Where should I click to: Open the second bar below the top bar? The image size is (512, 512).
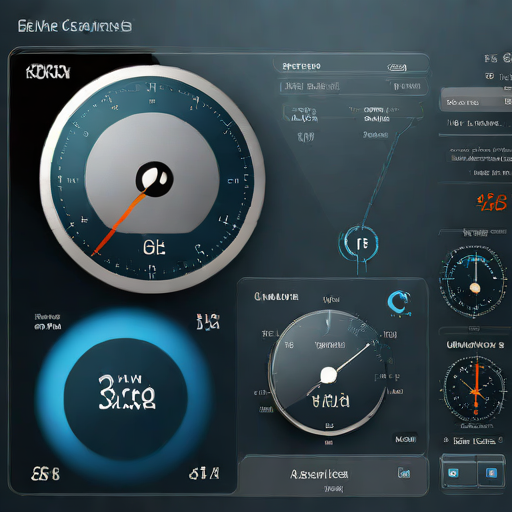(x=353, y=87)
